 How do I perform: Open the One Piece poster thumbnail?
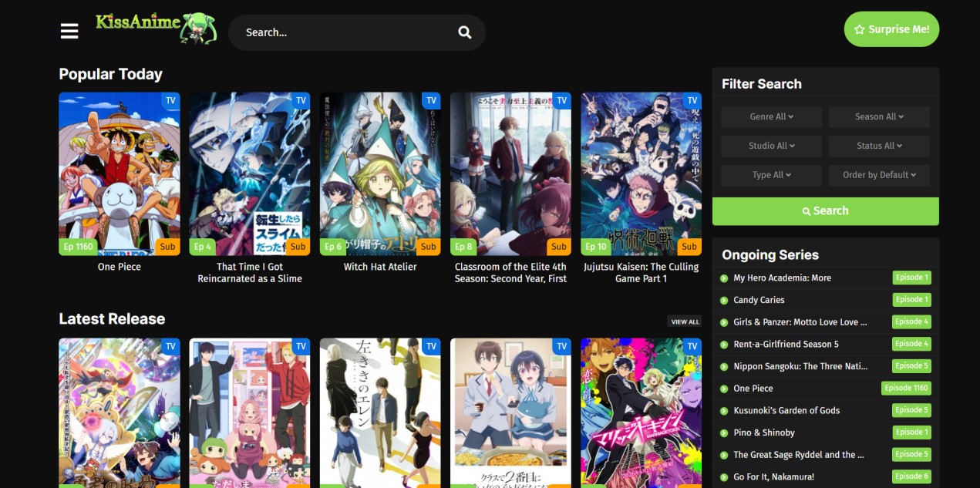pyautogui.click(x=120, y=173)
